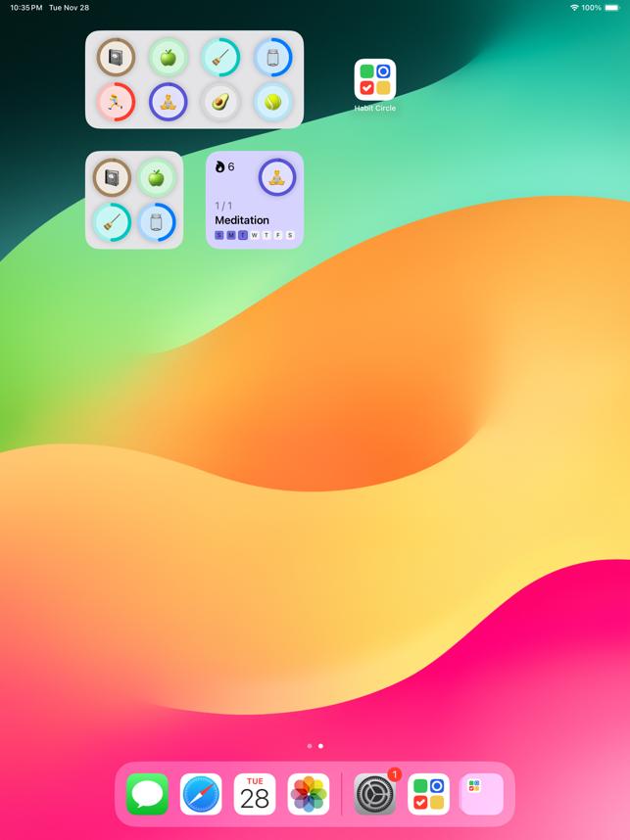Tap the broom habit in the small four-habit widget
630x840 pixels.
coord(112,222)
